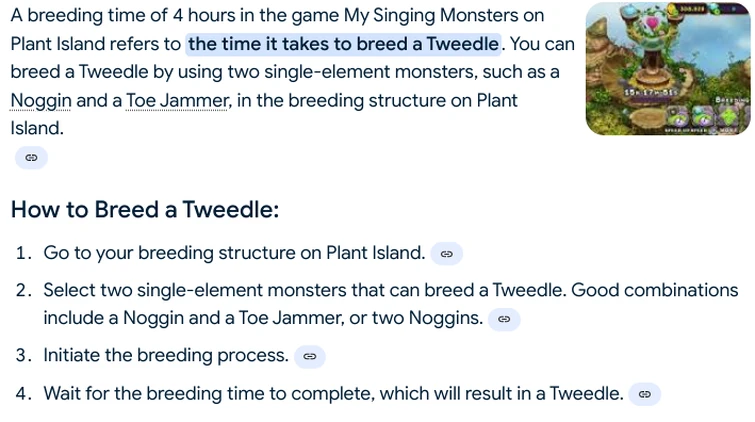Click the highlighted 'the time it takes to breed a Tweedle'
The width and height of the screenshot is (755, 422).
(343, 44)
